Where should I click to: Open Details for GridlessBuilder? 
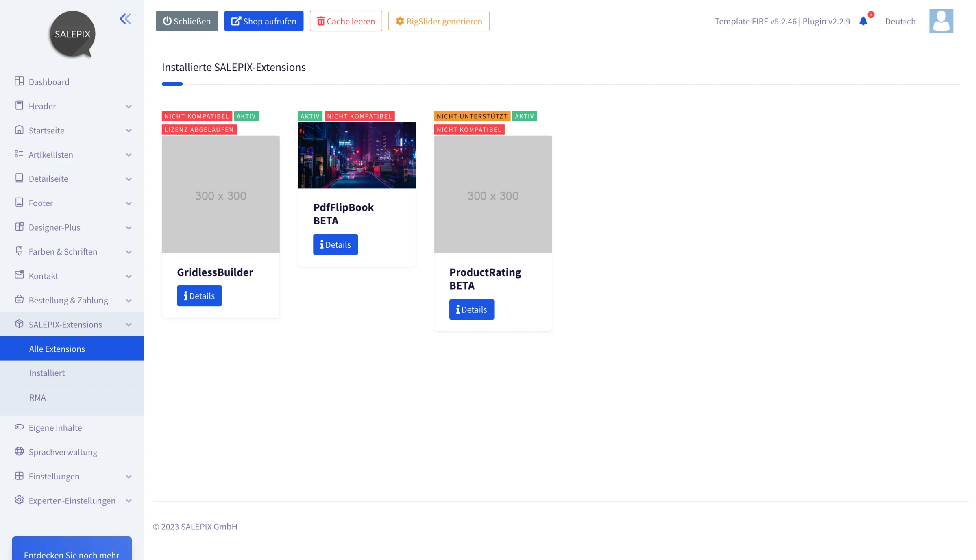199,296
